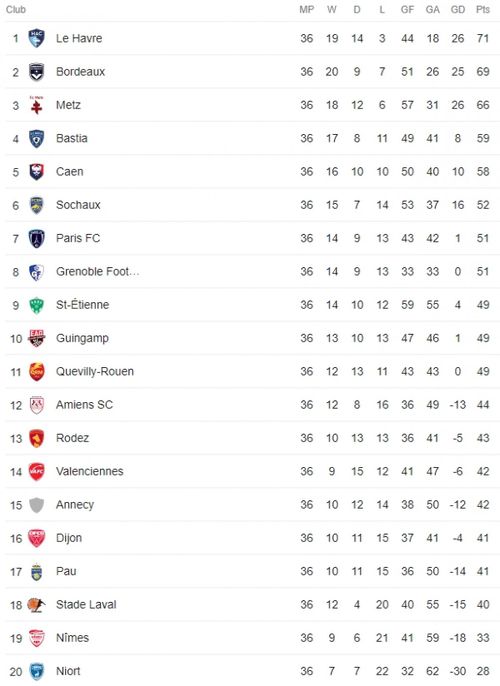
Task: Open the Sochaux team link
Action: pyautogui.click(x=78, y=205)
